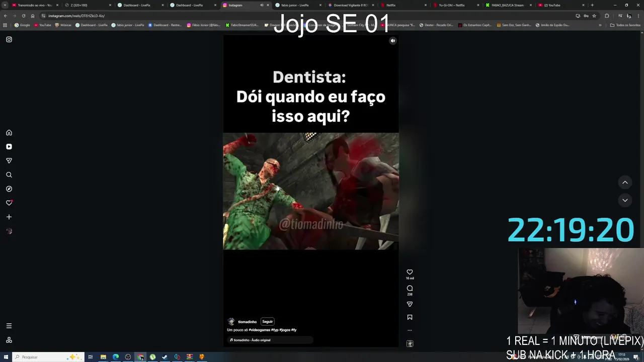The image size is (644, 362).
Task: Open tiomadinho profile picture on reel
Action: (231, 322)
